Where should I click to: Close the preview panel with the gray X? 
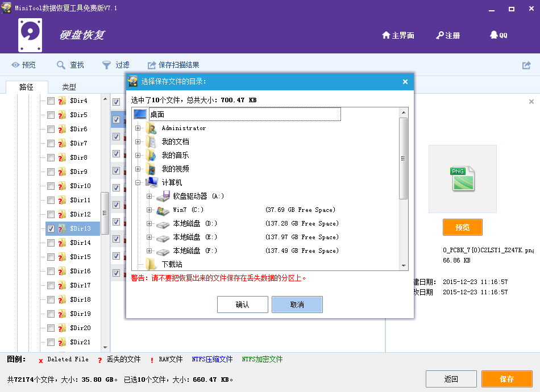pos(531,102)
